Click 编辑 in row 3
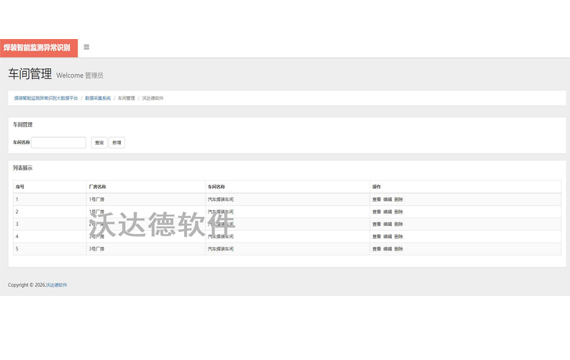The width and height of the screenshot is (570, 360). [x=388, y=224]
